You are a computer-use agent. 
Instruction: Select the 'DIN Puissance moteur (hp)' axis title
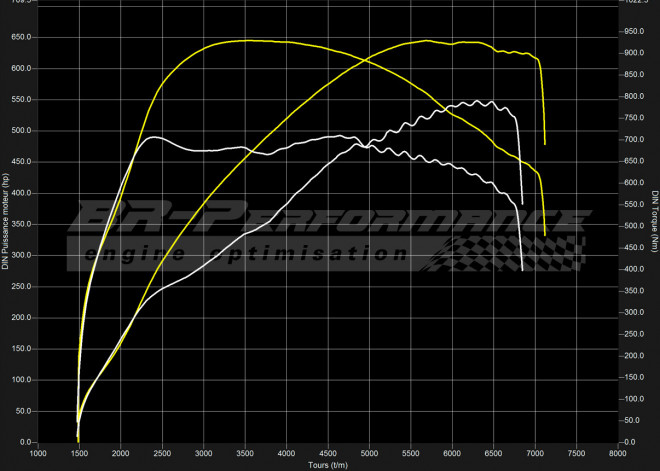click(7, 222)
